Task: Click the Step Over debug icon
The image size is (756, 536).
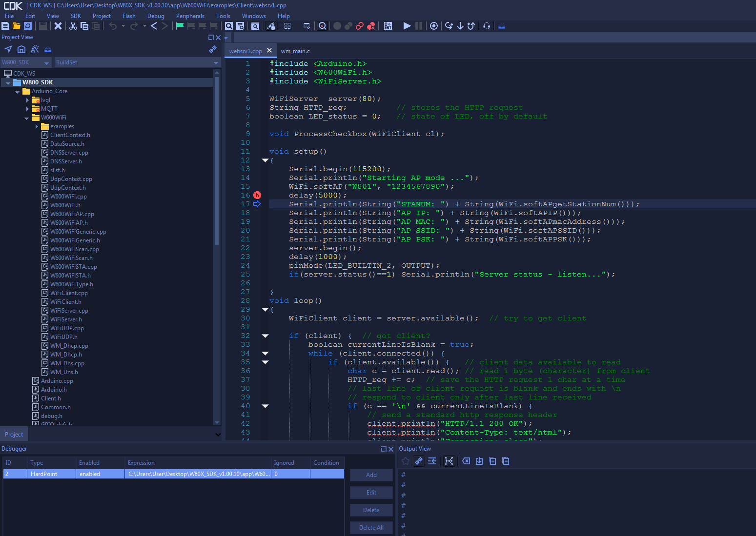Action: [x=449, y=26]
